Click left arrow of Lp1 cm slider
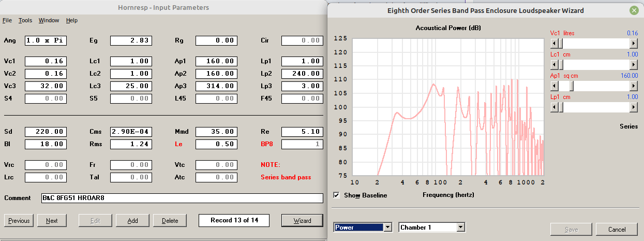644x241 pixels. click(555, 107)
